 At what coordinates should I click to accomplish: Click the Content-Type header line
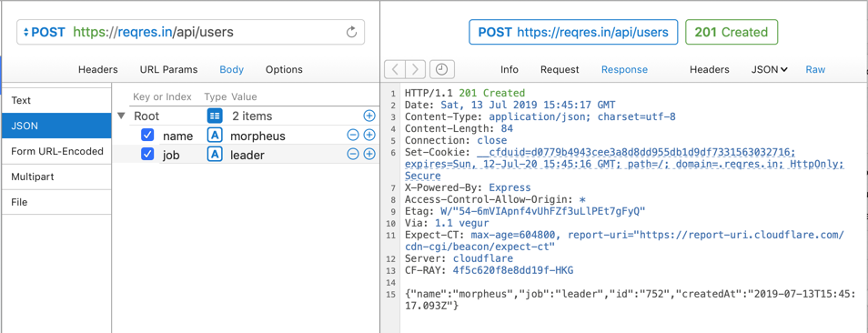(540, 116)
